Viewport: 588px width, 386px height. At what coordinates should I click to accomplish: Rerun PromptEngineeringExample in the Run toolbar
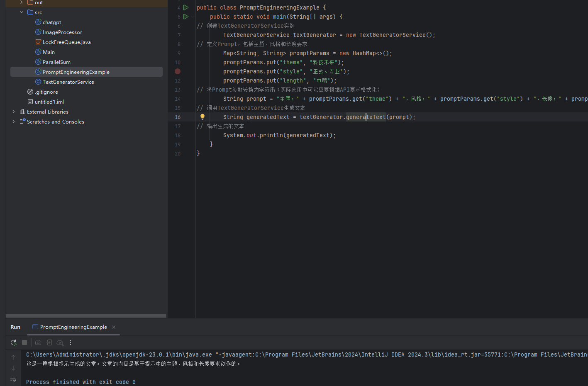coord(14,342)
